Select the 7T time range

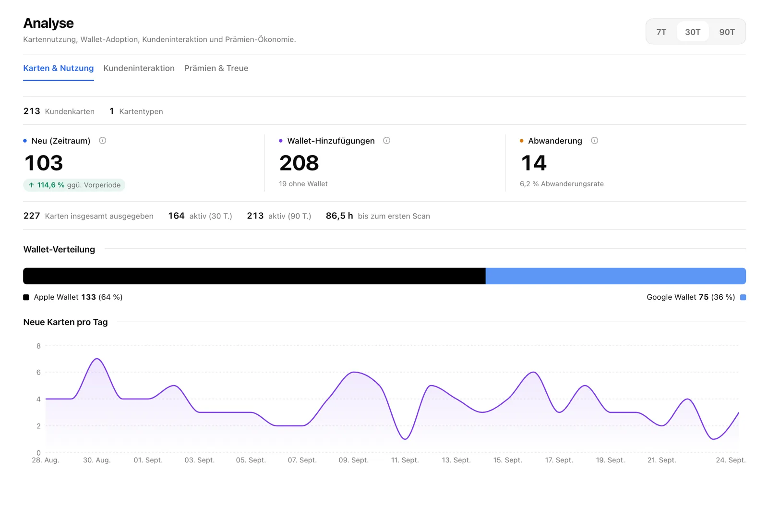tap(661, 32)
